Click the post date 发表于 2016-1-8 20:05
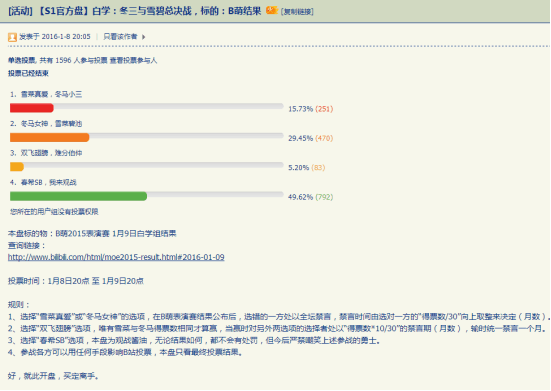This screenshot has width=551, height=391. pyautogui.click(x=55, y=37)
